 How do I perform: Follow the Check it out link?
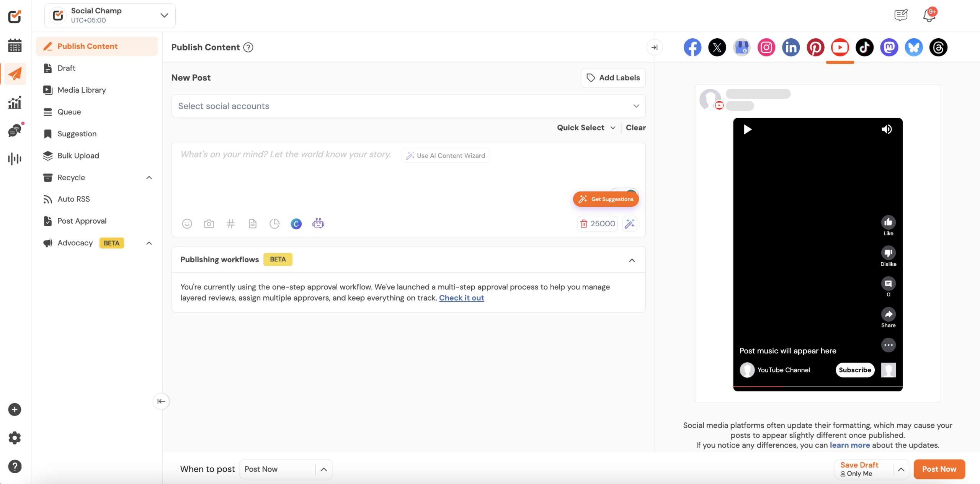[x=461, y=298]
